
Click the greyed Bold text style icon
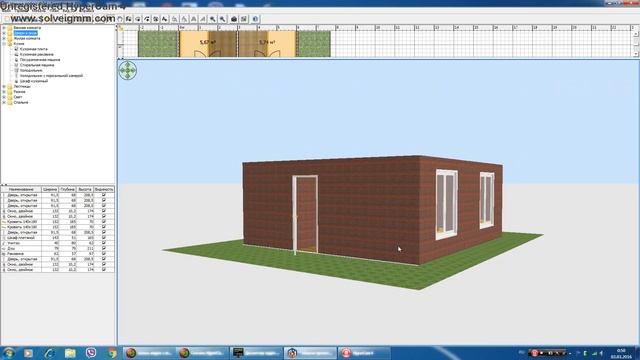(193, 19)
